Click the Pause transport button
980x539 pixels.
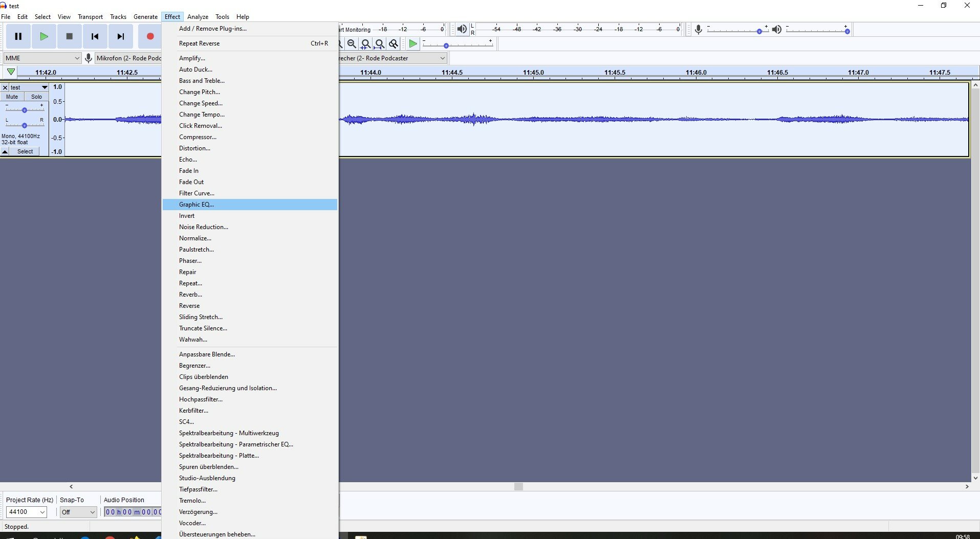coord(18,36)
